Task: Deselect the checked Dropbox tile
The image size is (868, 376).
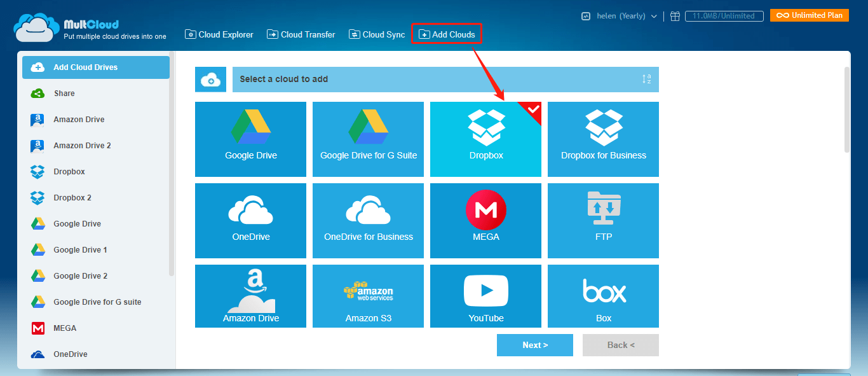Action: (x=485, y=139)
